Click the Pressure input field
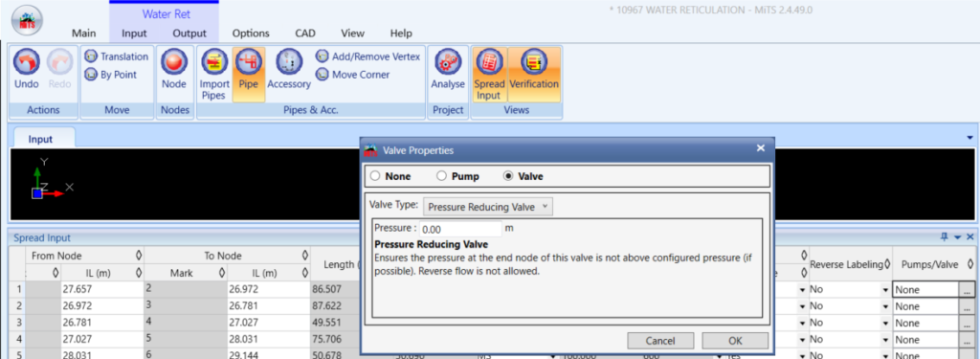This screenshot has height=359, width=980. (460, 229)
